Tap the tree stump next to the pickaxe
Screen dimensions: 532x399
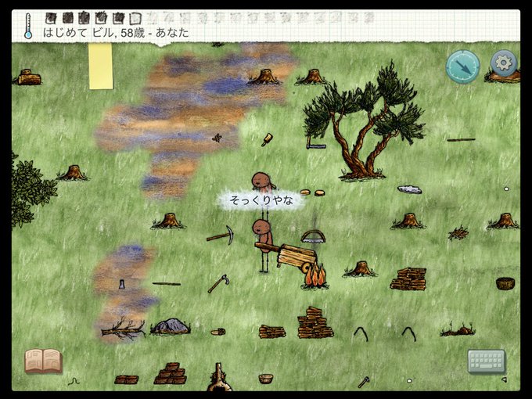point(168,221)
